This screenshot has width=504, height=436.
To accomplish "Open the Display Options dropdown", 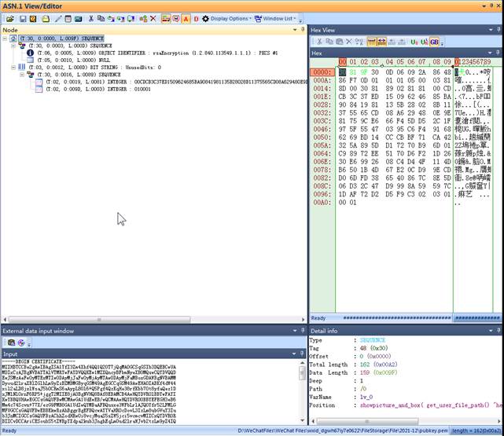I will click(x=230, y=18).
